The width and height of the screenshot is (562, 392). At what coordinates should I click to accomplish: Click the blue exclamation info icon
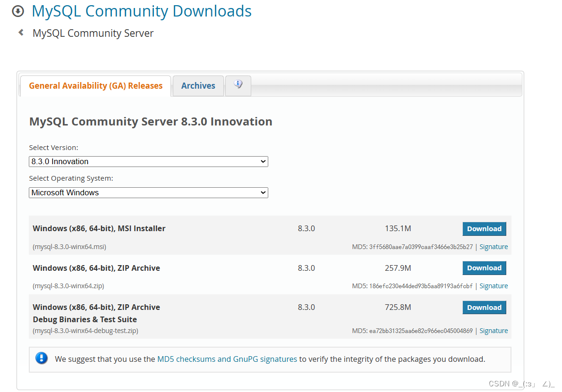(x=42, y=358)
